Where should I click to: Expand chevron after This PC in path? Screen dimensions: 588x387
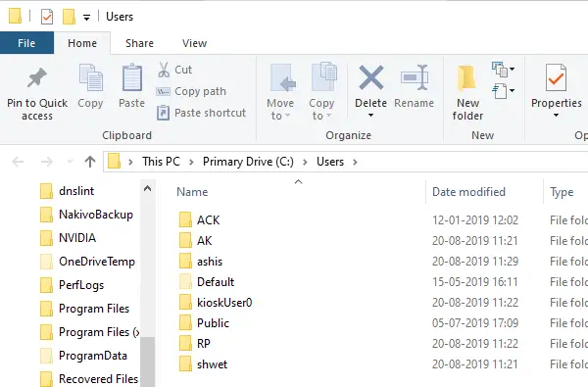click(191, 162)
